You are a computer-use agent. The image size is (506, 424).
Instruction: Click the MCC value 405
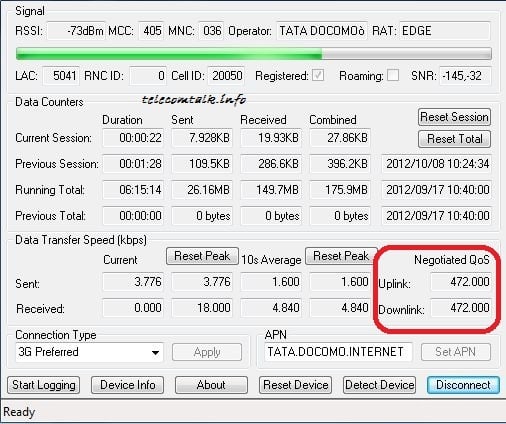click(x=152, y=31)
